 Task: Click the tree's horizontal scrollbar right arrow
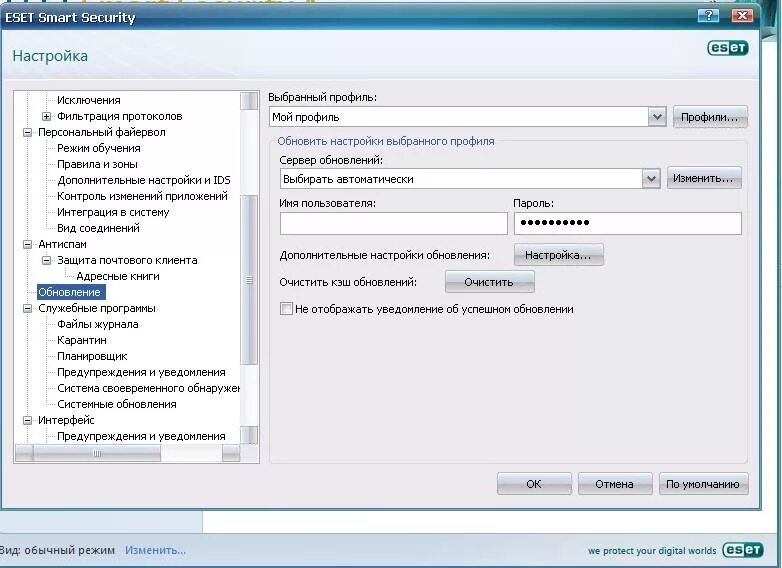point(231,453)
